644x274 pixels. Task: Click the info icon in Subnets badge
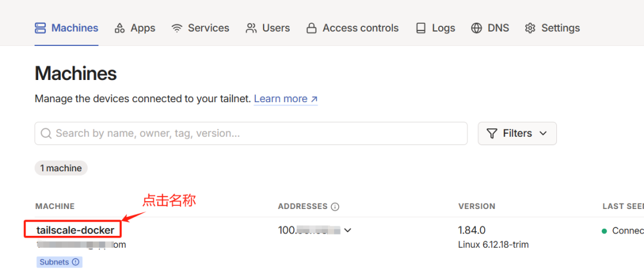[x=76, y=261]
